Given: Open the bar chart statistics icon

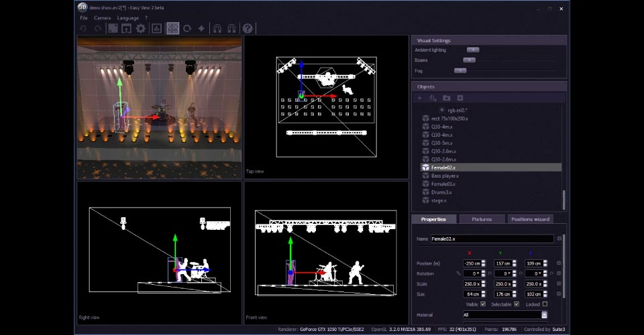Looking at the screenshot, I should (156, 28).
